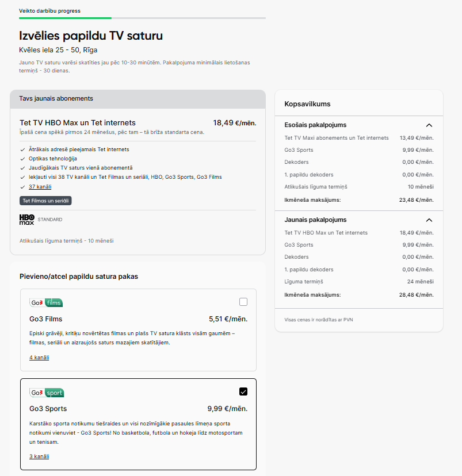462x476 pixels.
Task: Click the Tet Filmas un seriāli tag
Action: coord(45,201)
